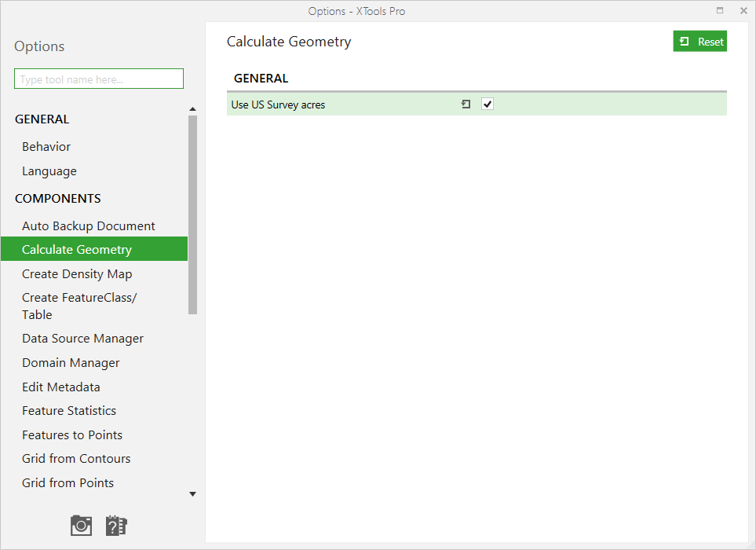Uncheck the Use US Survey acres checkbox
The height and width of the screenshot is (550, 756).
(488, 104)
